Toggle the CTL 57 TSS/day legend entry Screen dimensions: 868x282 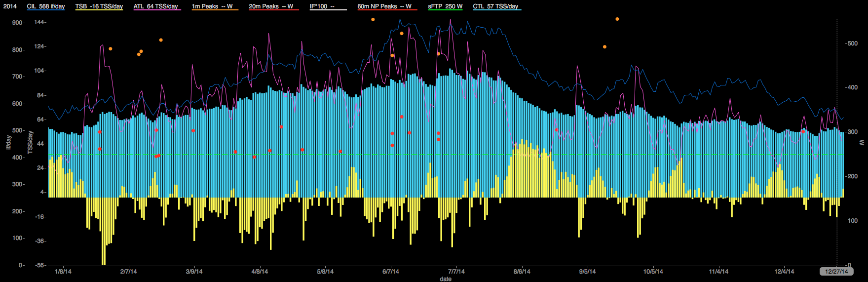(495, 6)
